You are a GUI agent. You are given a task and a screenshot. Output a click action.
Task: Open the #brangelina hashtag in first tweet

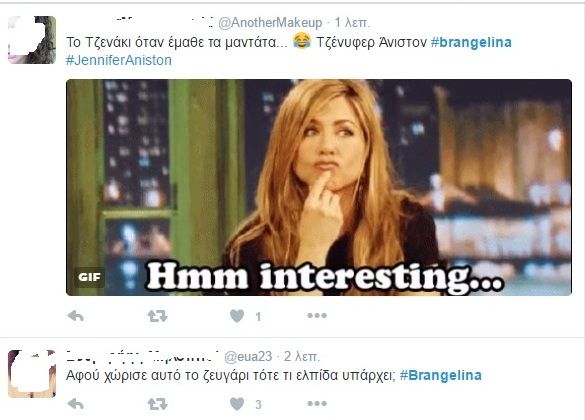471,43
